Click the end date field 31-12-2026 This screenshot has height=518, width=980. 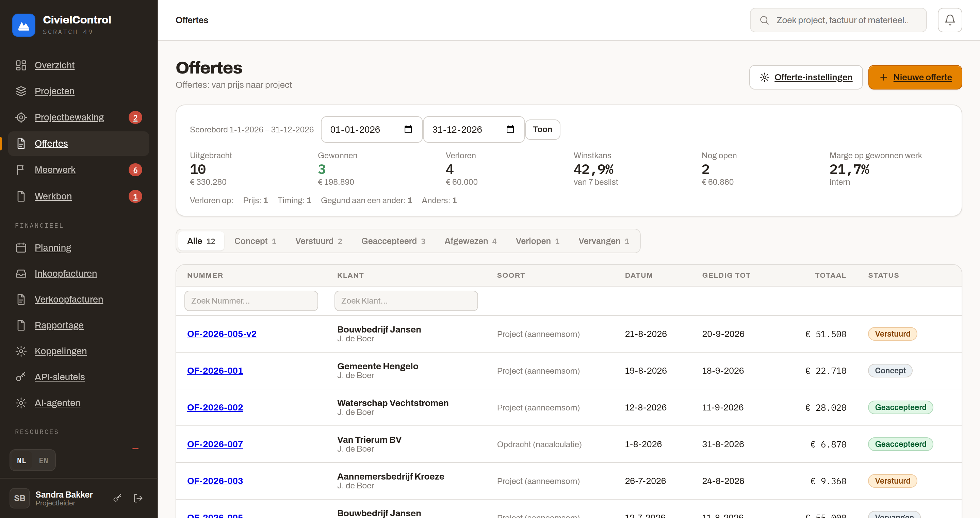click(x=474, y=129)
